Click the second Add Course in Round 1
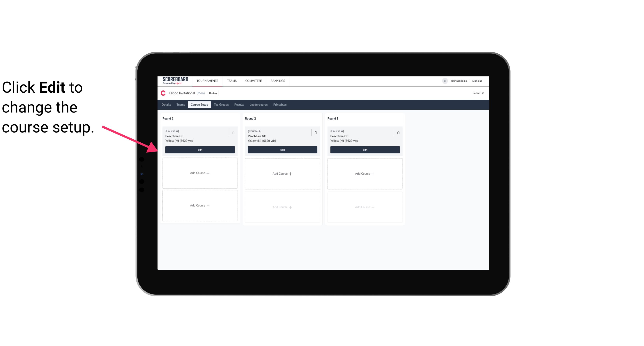Image resolution: width=644 pixels, height=346 pixels. [200, 205]
